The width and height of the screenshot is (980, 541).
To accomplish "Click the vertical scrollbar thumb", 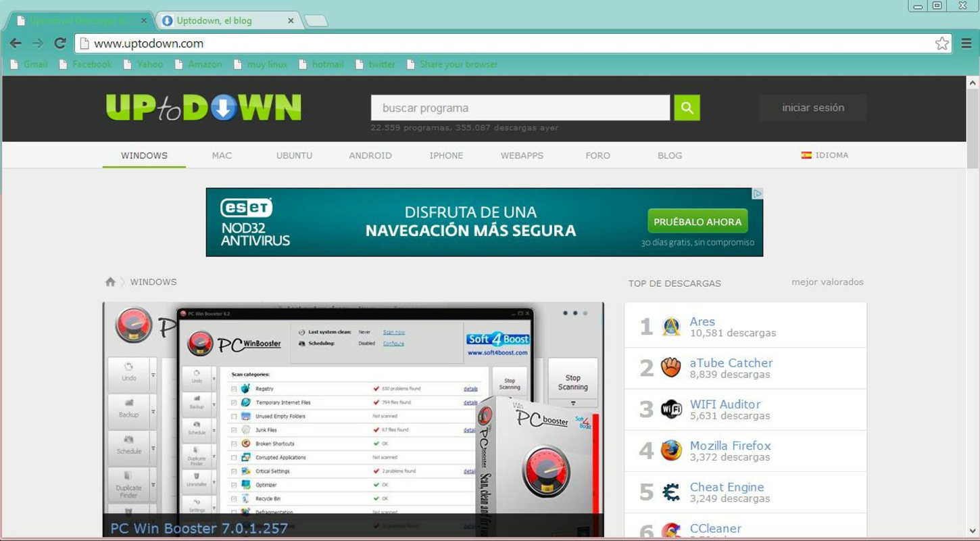I will coord(973,128).
